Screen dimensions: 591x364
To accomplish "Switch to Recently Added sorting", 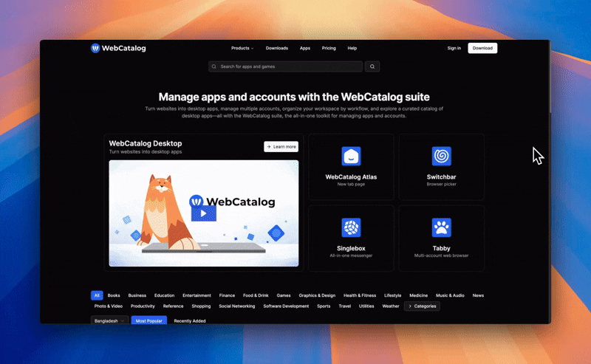I will (190, 320).
